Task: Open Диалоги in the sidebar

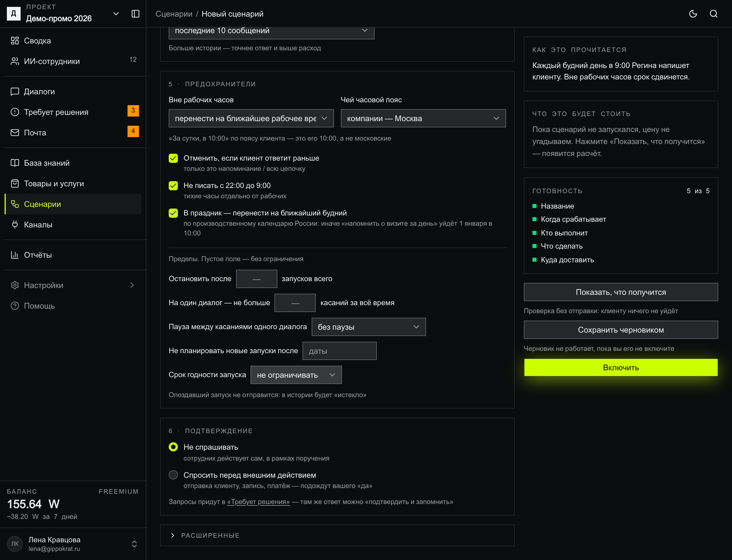Action: [x=73, y=92]
